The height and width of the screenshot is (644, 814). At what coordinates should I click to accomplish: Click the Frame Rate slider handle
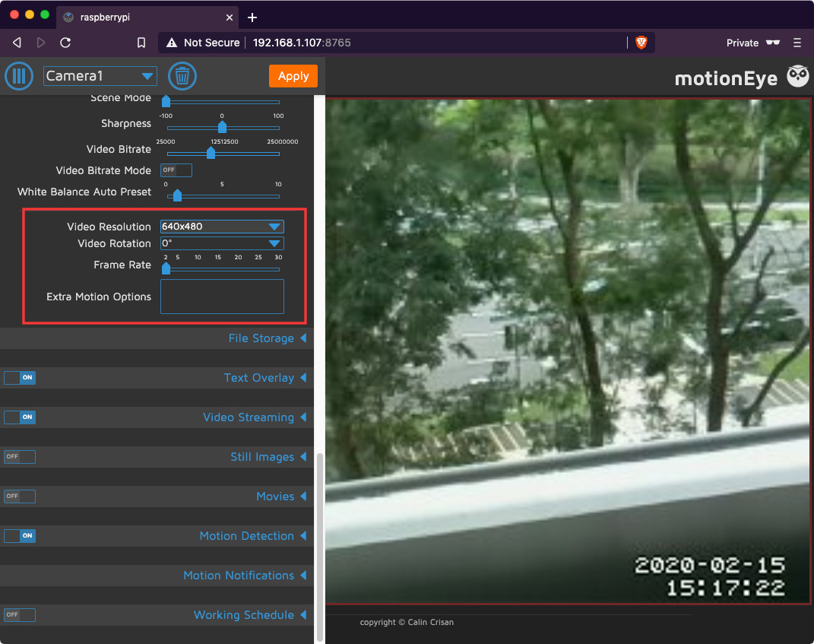click(166, 268)
